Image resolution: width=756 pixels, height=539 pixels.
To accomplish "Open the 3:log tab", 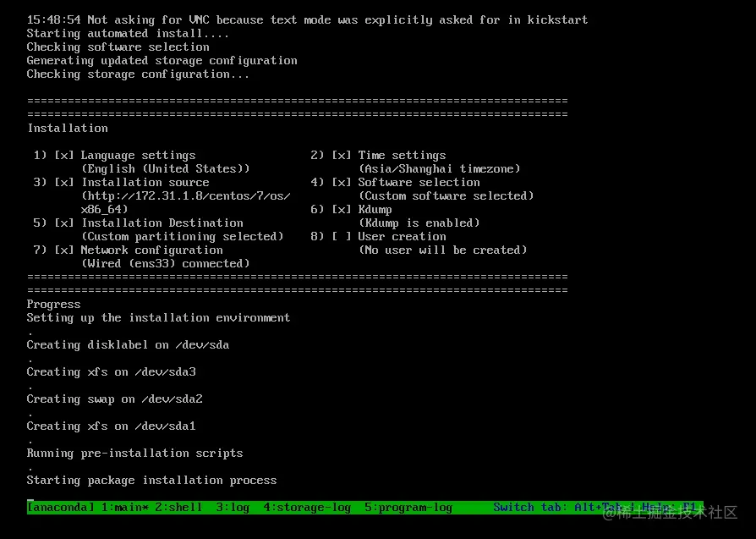I will (x=233, y=507).
